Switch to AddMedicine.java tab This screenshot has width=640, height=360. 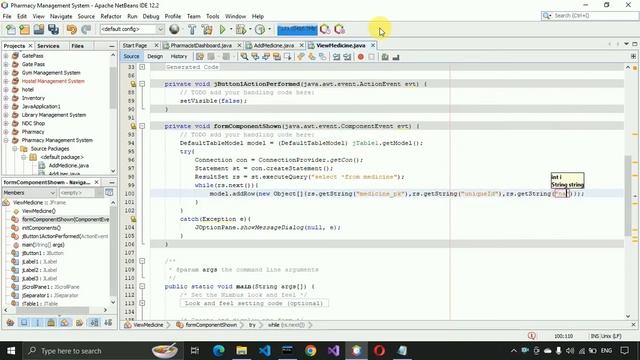click(x=273, y=45)
